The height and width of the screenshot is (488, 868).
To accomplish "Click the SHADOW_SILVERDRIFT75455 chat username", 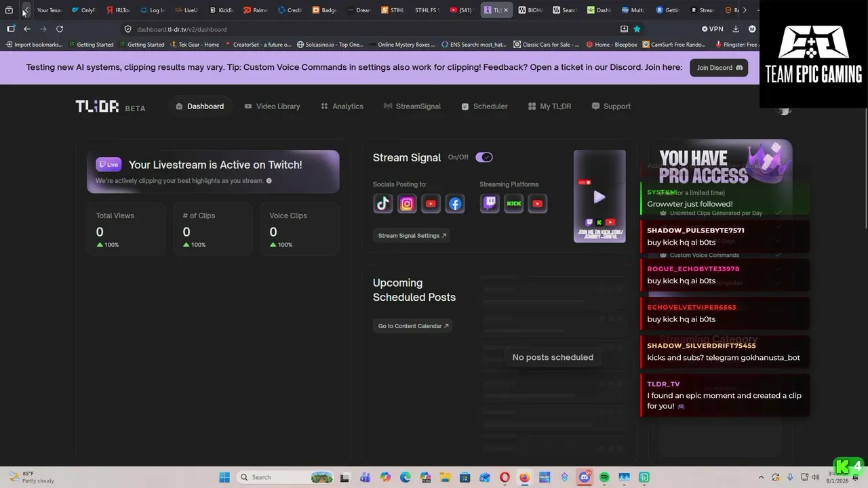I will [x=701, y=346].
